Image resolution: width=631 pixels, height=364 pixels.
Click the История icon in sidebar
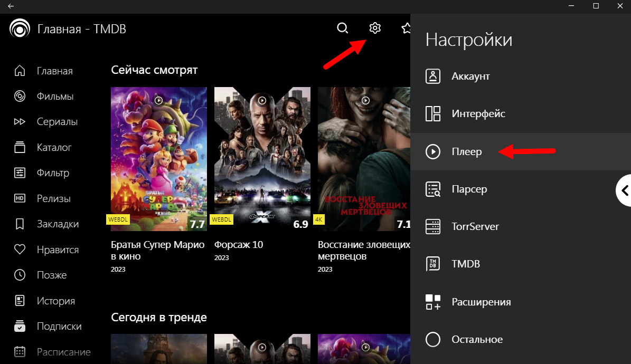point(20,301)
